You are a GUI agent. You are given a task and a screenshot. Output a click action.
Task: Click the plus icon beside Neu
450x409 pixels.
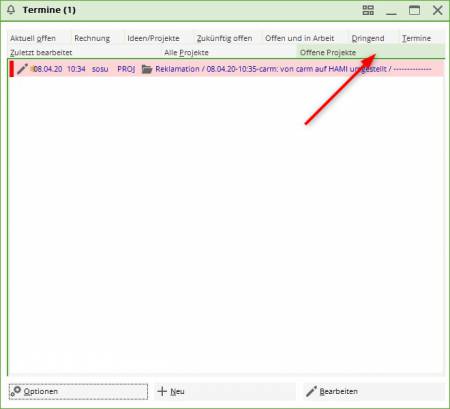[x=162, y=391]
